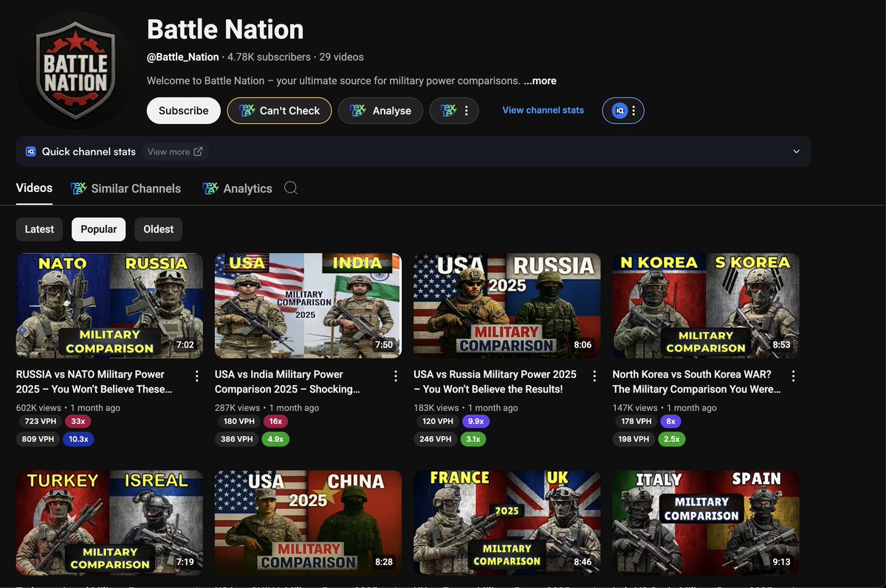Open the USA vs INDIA video thumbnail

308,305
